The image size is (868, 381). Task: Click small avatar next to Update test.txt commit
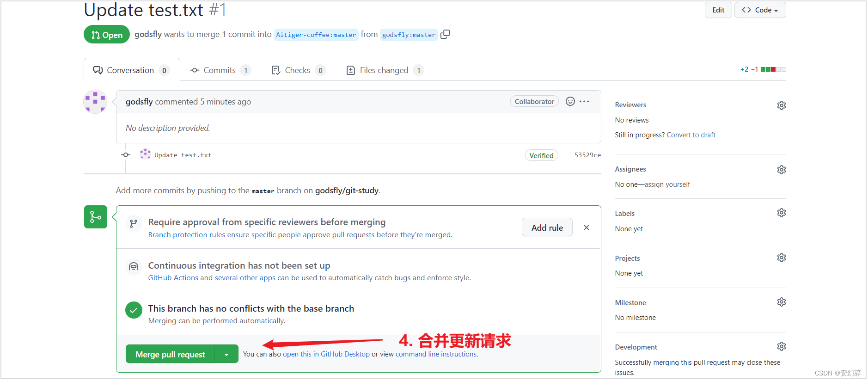(x=145, y=154)
